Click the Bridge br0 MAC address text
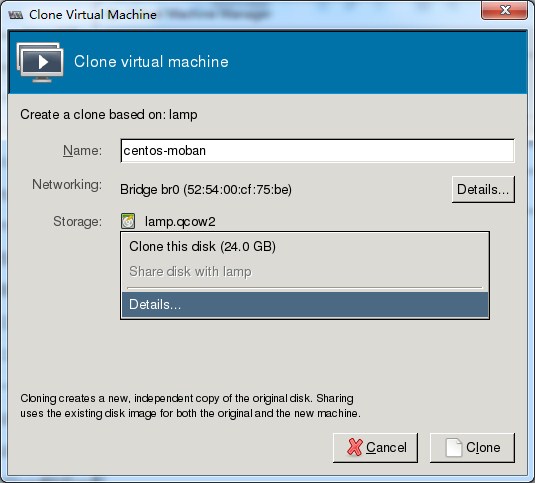The height and width of the screenshot is (483, 535). 206,189
